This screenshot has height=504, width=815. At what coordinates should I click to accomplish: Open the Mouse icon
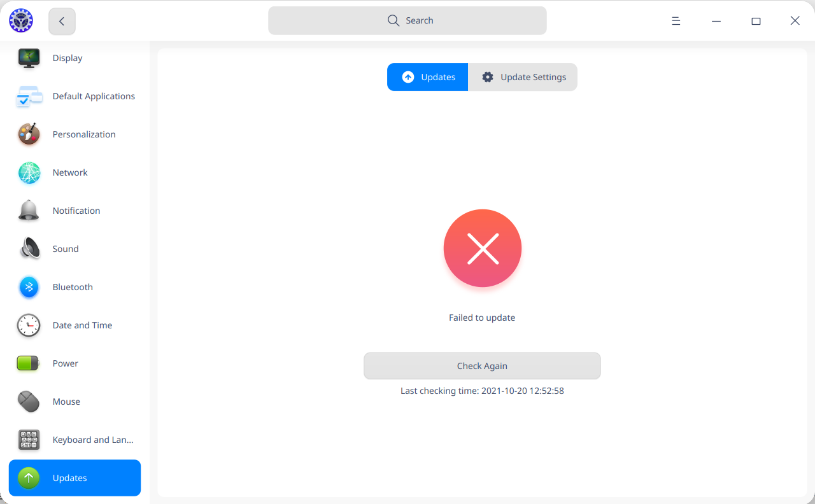tap(29, 402)
